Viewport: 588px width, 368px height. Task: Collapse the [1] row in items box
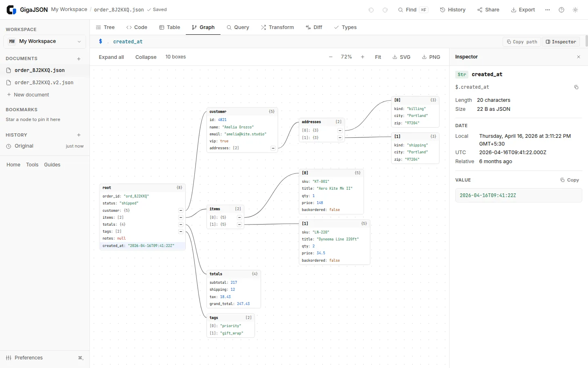pos(239,224)
